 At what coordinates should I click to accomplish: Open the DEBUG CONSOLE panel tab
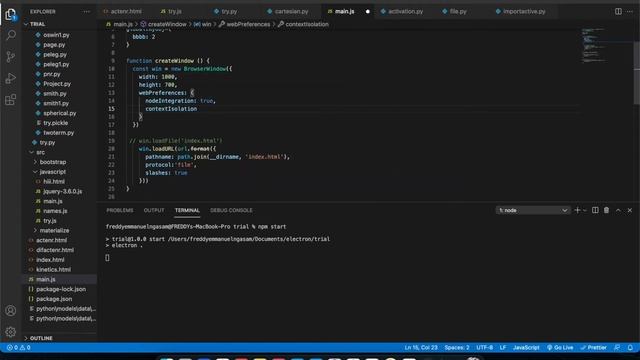point(231,210)
